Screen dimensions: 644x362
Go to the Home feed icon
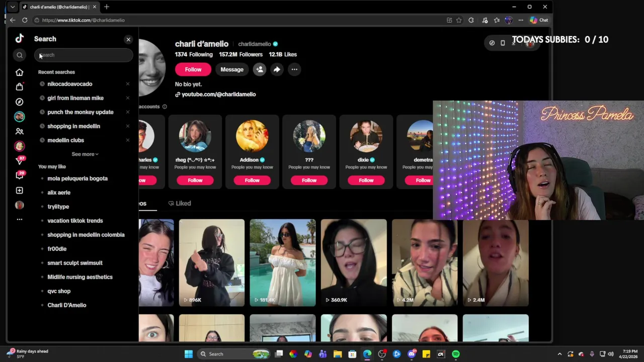pyautogui.click(x=19, y=72)
